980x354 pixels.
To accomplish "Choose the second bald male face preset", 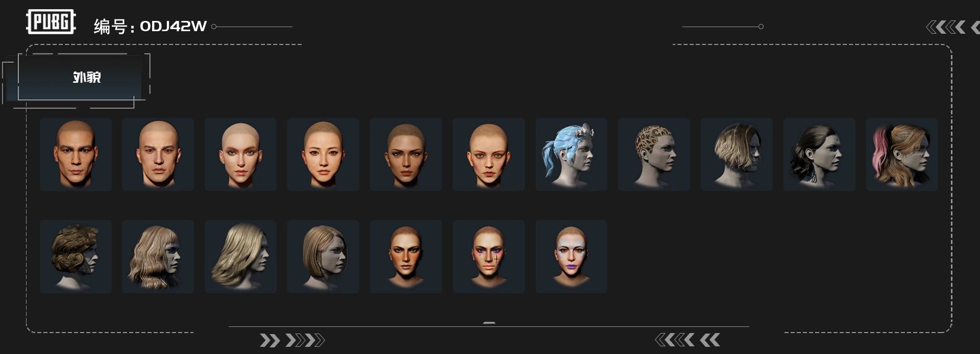I will pyautogui.click(x=158, y=154).
